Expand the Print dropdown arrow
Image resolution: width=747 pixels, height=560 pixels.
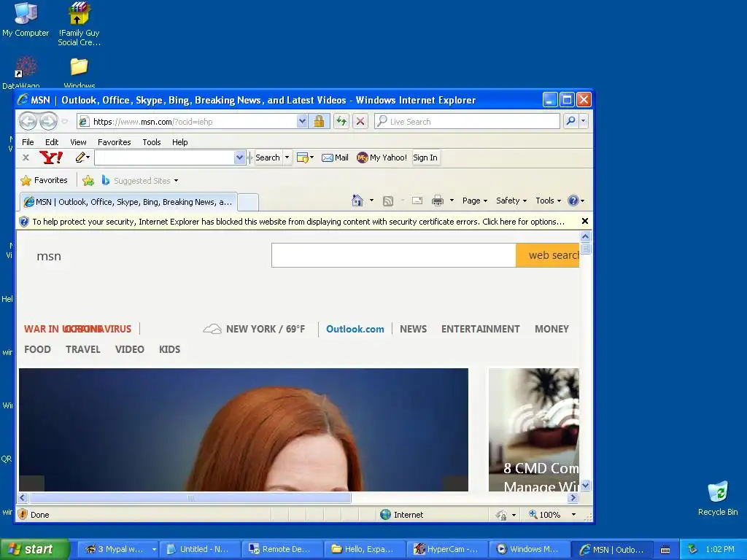coord(452,201)
